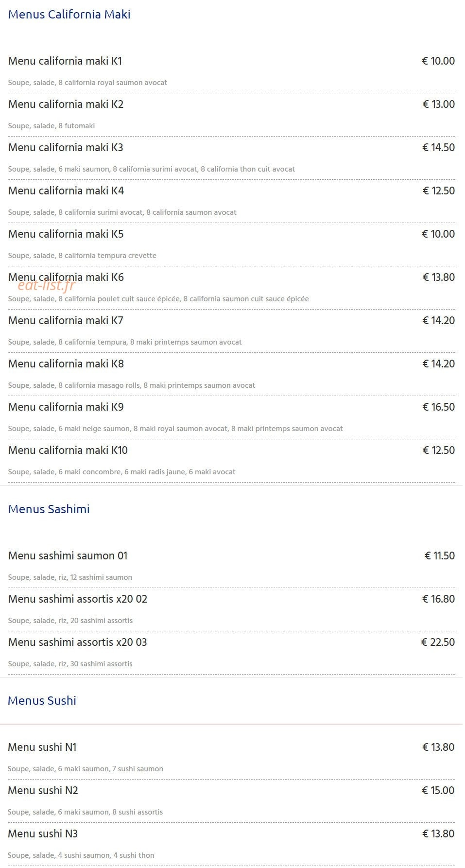Select Menu sashimi saumon 01
The image size is (465, 868).
68,556
